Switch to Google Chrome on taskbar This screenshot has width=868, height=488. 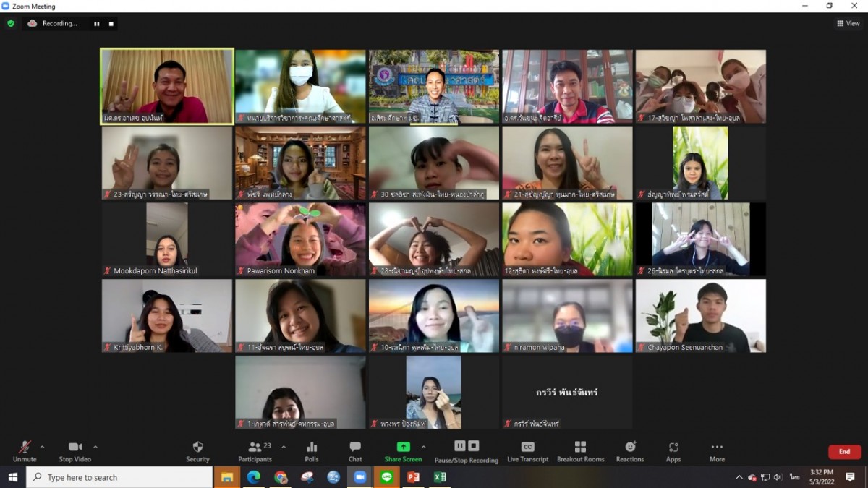coord(281,477)
